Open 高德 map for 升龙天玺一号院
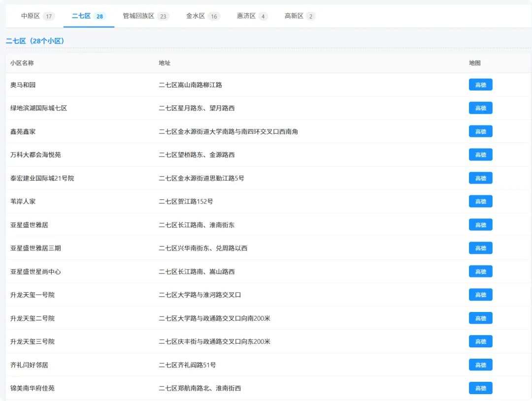 click(x=480, y=295)
